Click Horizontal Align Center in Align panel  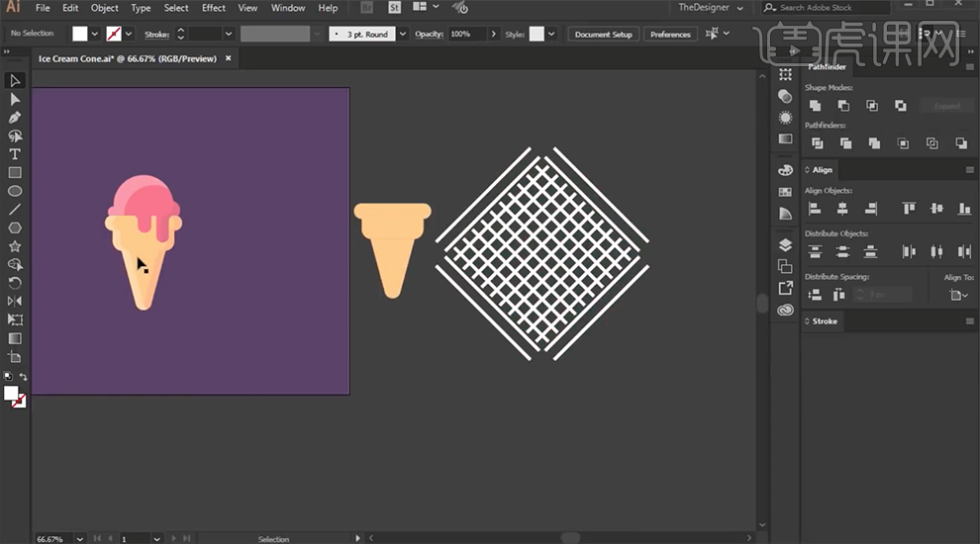point(842,209)
